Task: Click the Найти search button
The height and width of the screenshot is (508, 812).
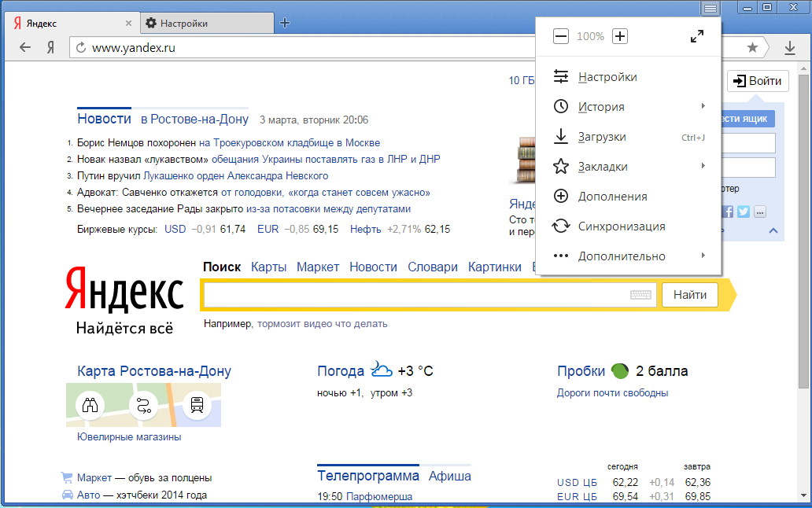Action: coord(690,295)
